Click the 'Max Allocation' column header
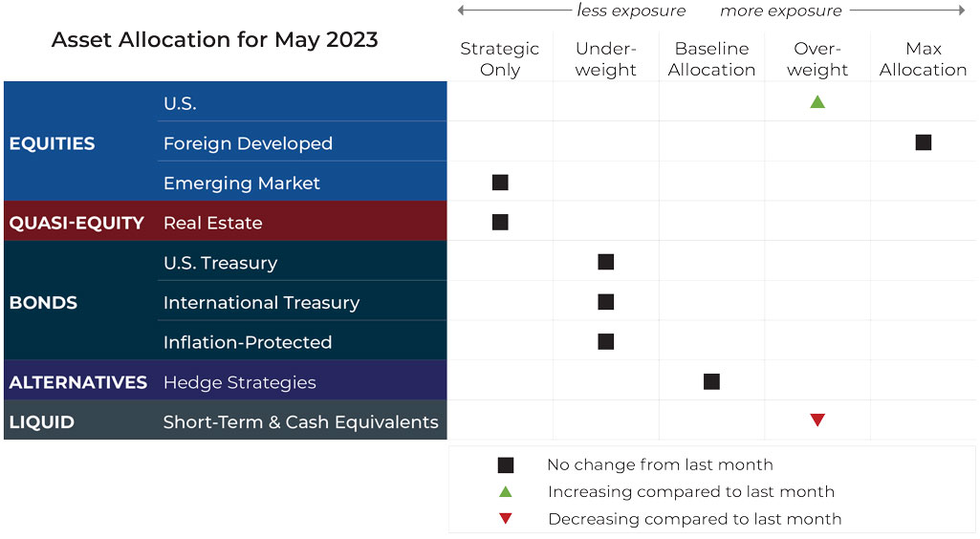 point(924,58)
